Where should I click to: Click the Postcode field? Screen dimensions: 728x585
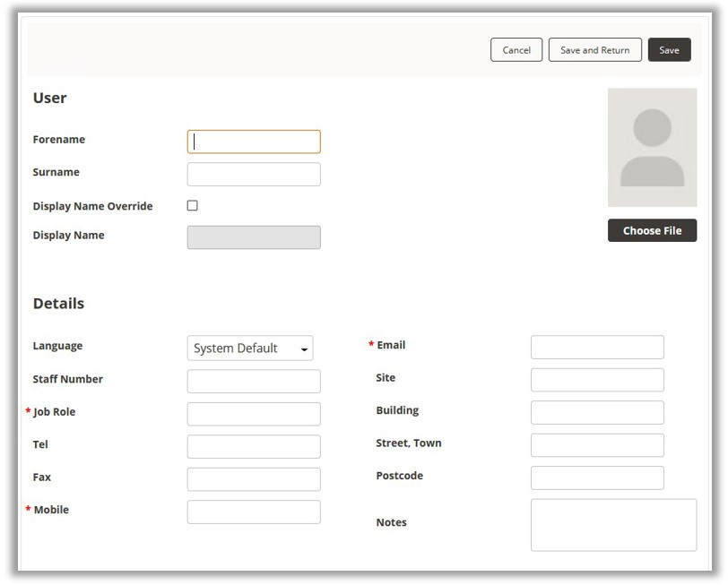(x=597, y=477)
